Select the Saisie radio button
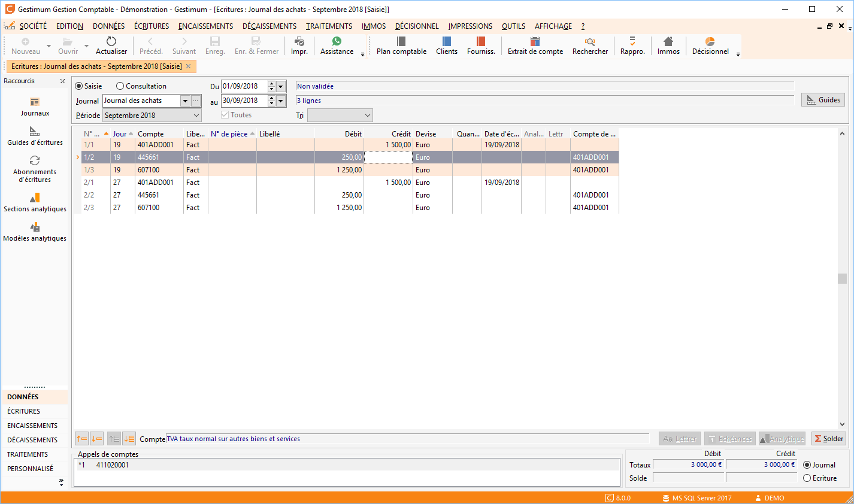The height and width of the screenshot is (504, 854). point(78,86)
